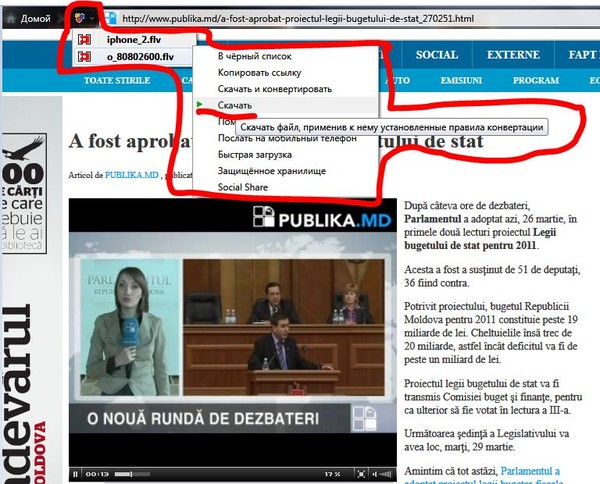Screen dimensions: 600x484
Task: Open the TOATE STIRILE sub-navigation link
Action: click(x=117, y=80)
